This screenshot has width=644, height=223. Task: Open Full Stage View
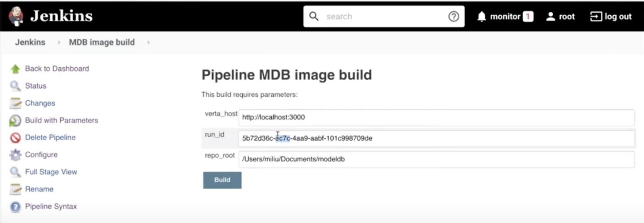point(51,172)
